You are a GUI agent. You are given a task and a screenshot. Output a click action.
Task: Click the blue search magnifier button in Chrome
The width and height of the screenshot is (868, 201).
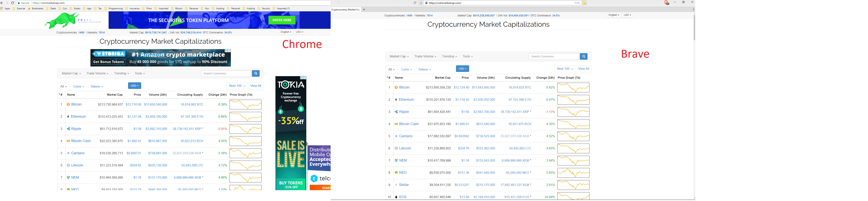click(x=256, y=73)
